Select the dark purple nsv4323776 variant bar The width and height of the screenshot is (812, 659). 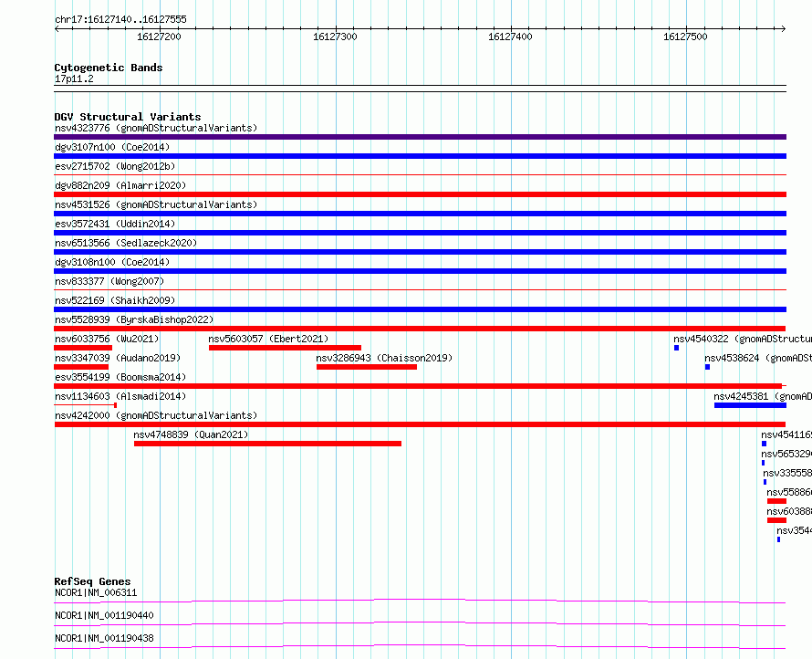pos(420,137)
